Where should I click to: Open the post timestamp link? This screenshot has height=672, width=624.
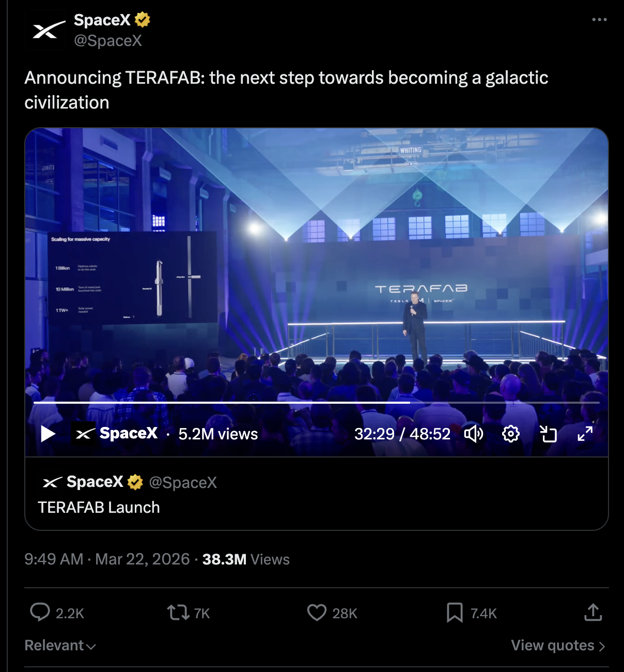107,559
